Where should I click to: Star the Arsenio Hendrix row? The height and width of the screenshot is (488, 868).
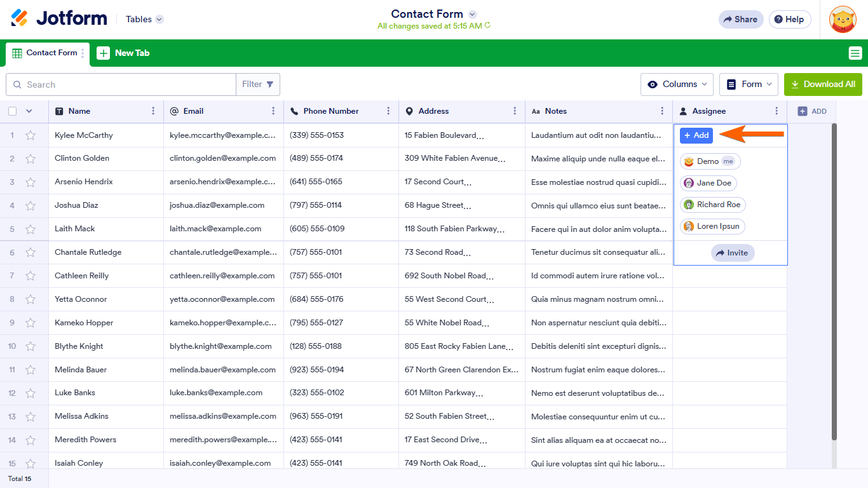click(31, 182)
